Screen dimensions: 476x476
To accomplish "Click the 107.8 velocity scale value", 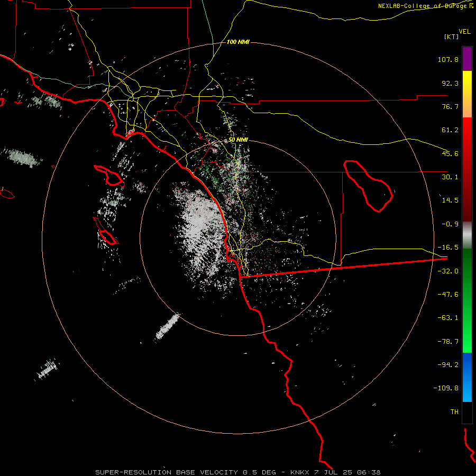I will click(448, 59).
